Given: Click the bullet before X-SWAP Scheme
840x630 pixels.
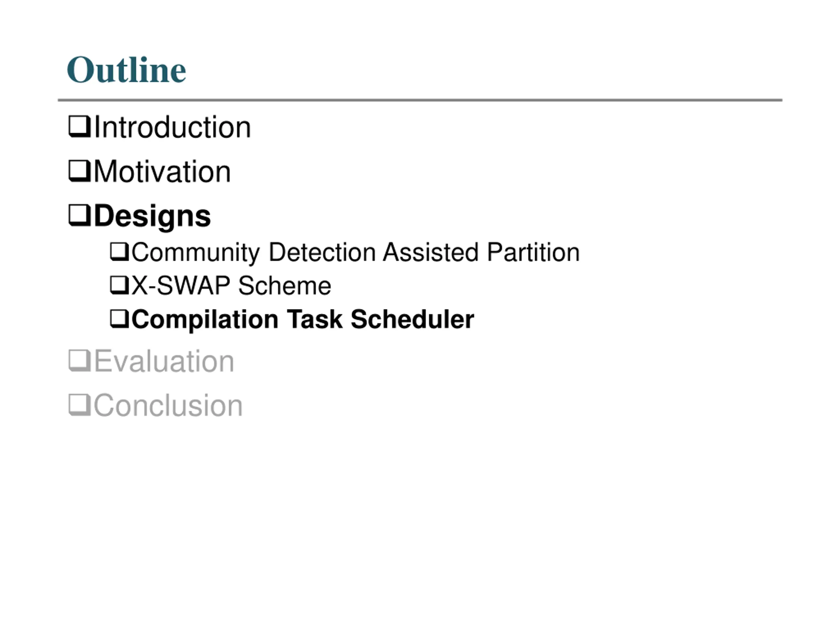Looking at the screenshot, I should tap(119, 285).
